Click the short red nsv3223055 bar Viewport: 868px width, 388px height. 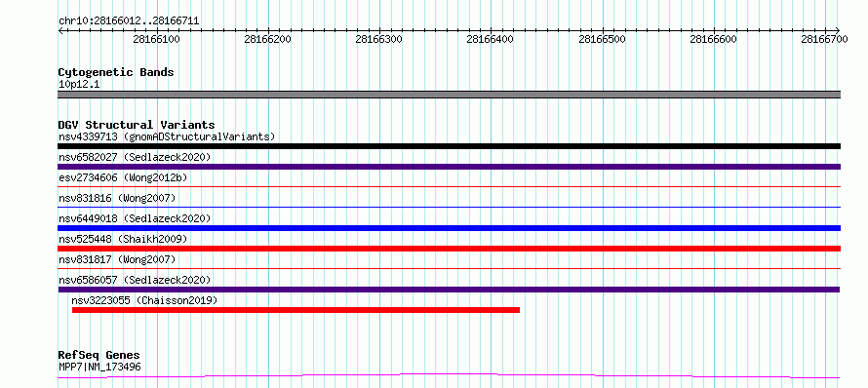pyautogui.click(x=296, y=310)
